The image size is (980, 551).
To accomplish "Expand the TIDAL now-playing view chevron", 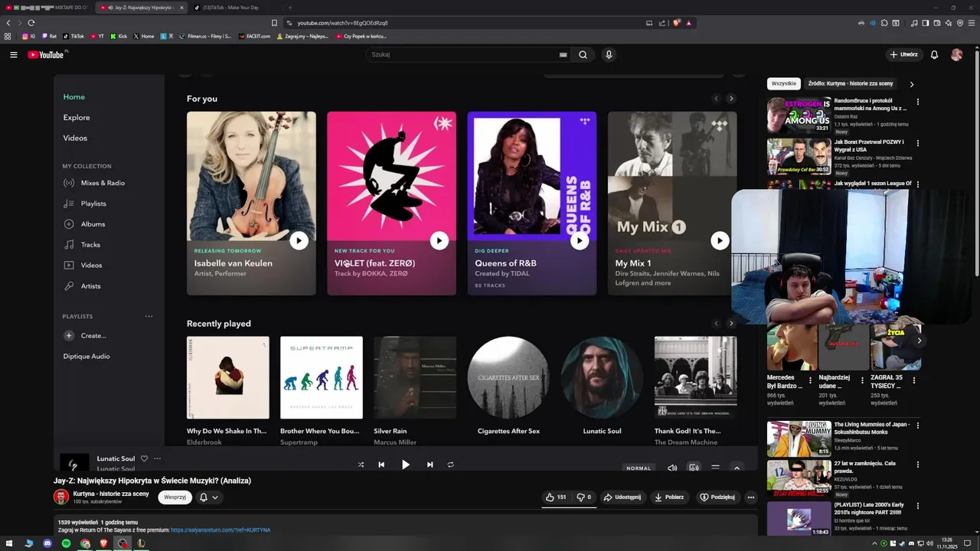I will (x=737, y=467).
